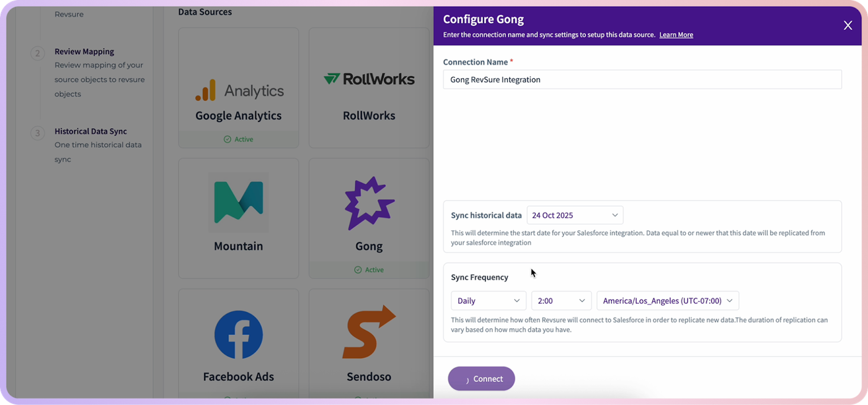Open the 2:00 time dropdown
This screenshot has height=405, width=868.
(x=561, y=301)
